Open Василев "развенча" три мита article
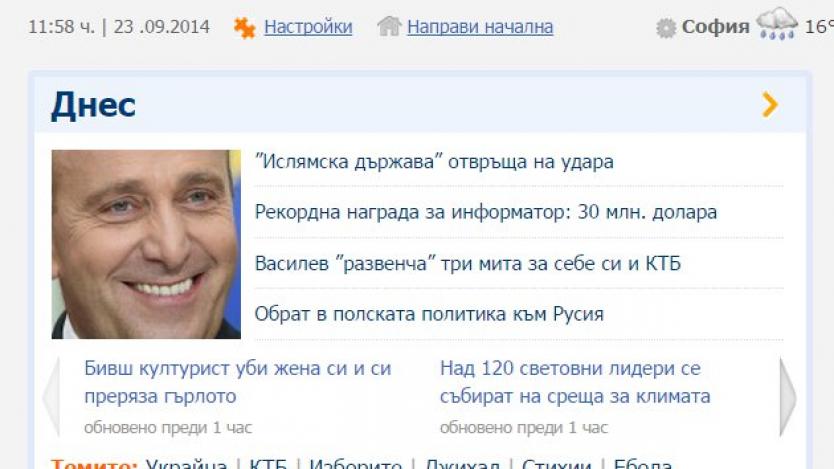834x469 pixels. [x=468, y=263]
